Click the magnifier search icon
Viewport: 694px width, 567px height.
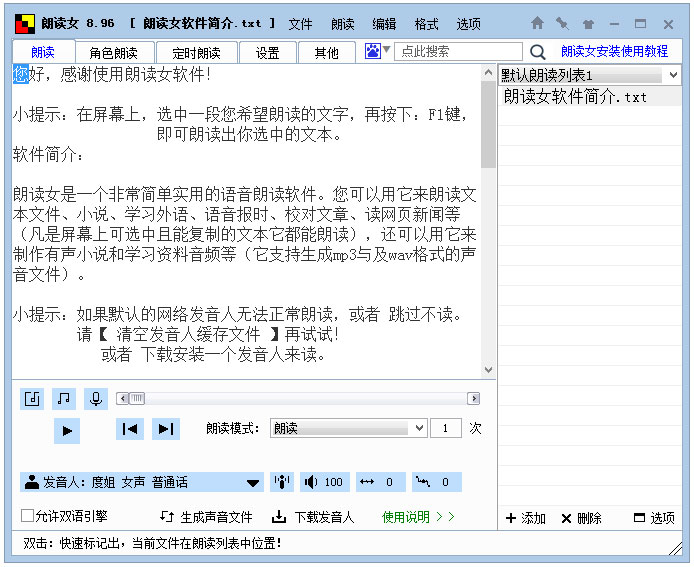[537, 52]
